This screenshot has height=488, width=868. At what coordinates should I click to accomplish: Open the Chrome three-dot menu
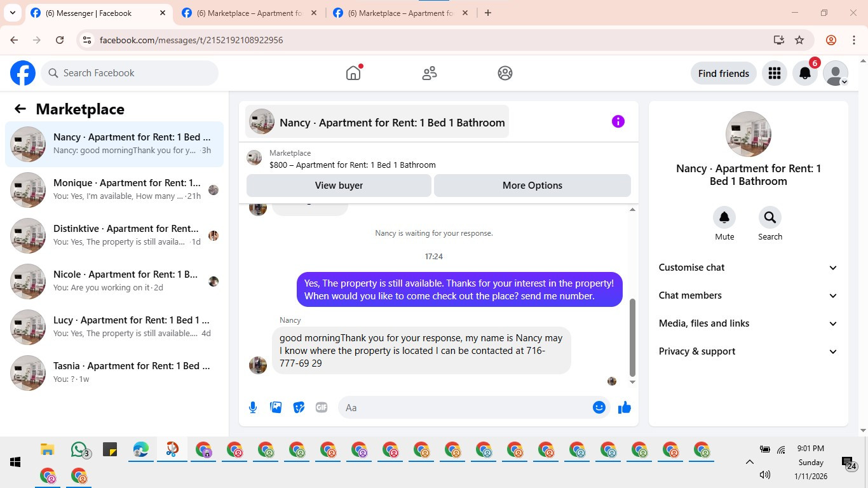pos(854,40)
